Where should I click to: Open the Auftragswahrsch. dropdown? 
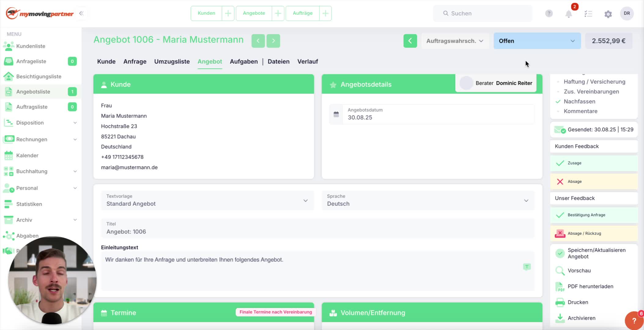pos(455,41)
